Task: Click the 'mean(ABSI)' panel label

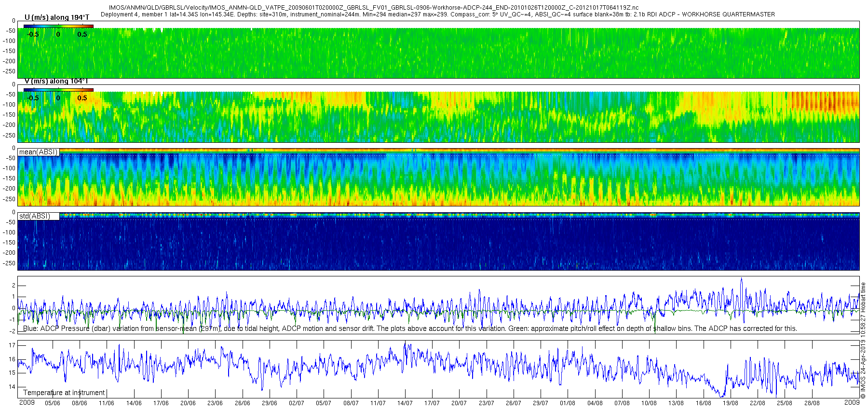Action: [x=39, y=152]
